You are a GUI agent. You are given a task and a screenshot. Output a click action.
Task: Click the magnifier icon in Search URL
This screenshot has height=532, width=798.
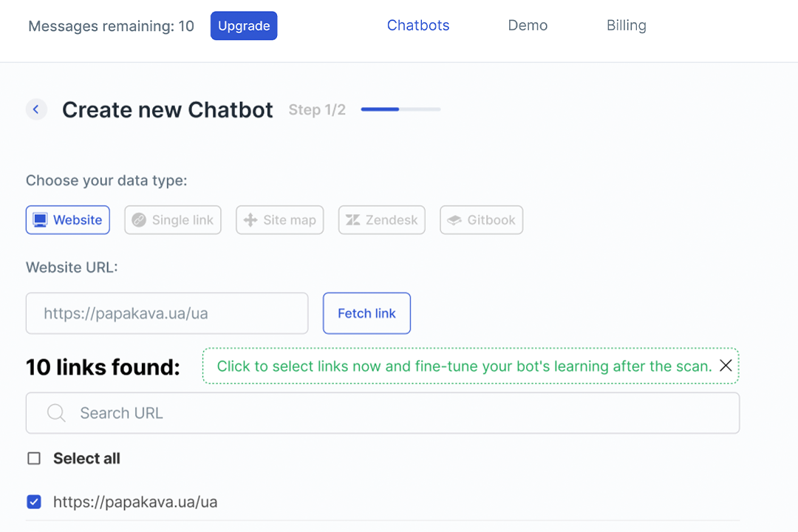pos(56,413)
